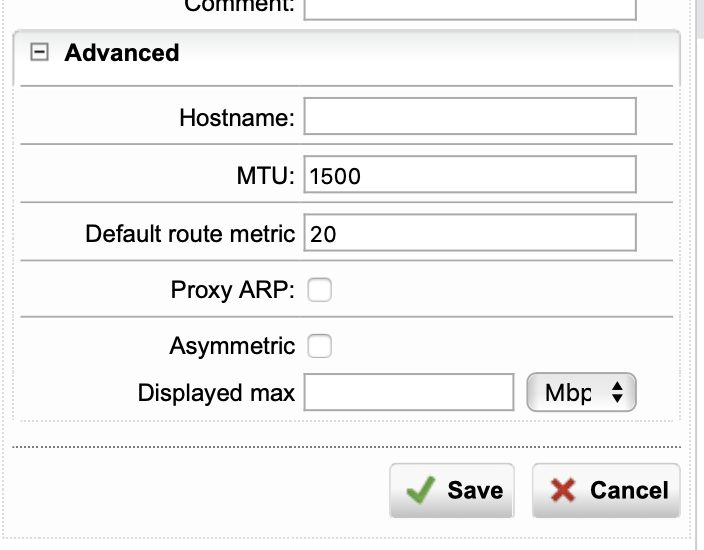
Task: Save the interface settings
Action: (452, 490)
